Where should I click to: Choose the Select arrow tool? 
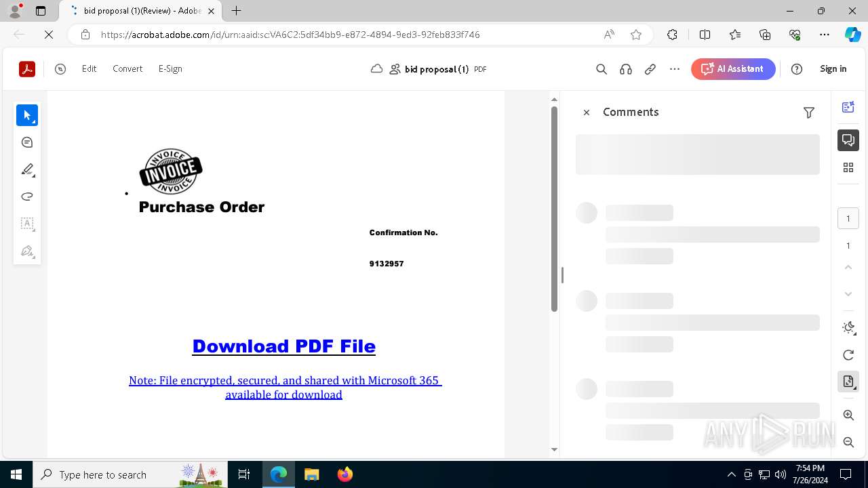pos(27,115)
